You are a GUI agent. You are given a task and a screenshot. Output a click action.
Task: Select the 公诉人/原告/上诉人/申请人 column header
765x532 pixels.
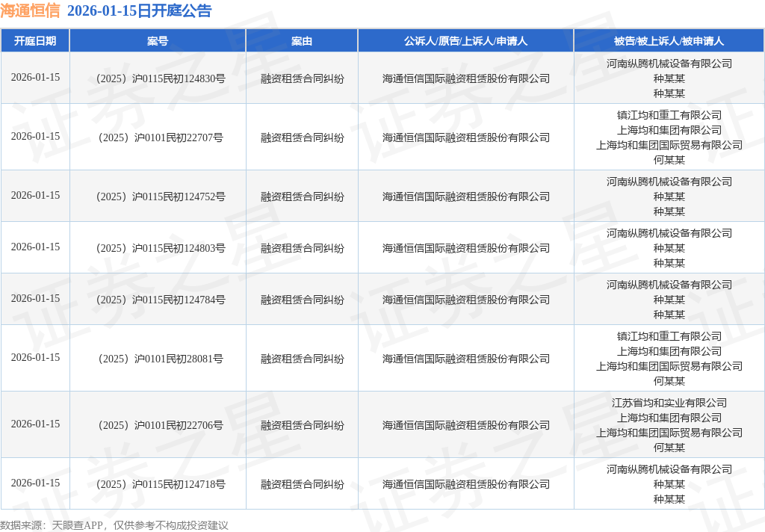pos(466,41)
